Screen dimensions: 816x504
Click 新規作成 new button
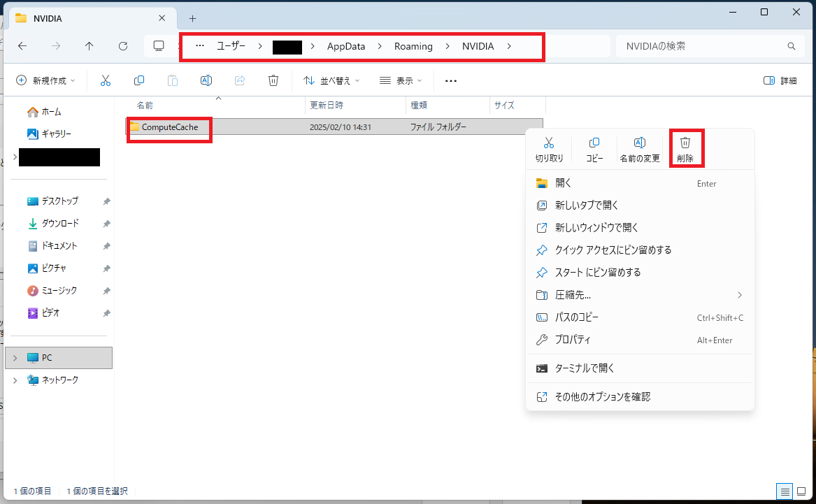point(45,80)
